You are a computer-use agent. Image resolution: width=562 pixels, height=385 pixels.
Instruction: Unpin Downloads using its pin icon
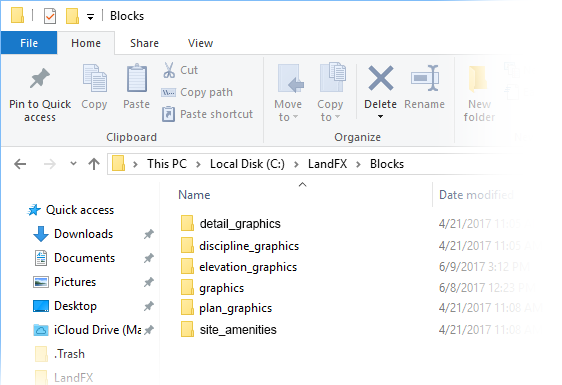tap(149, 234)
